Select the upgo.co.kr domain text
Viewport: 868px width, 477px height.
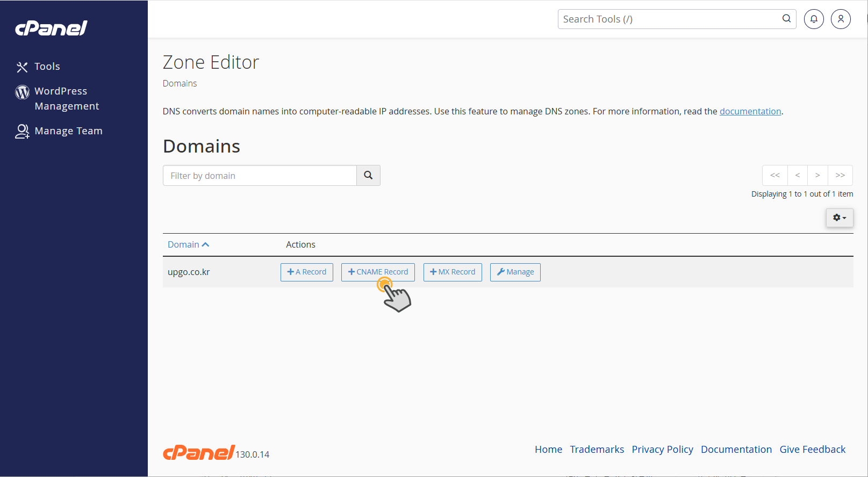pyautogui.click(x=189, y=272)
